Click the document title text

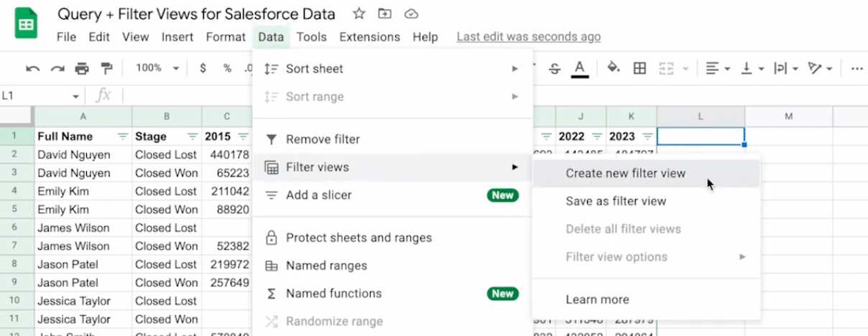point(196,14)
